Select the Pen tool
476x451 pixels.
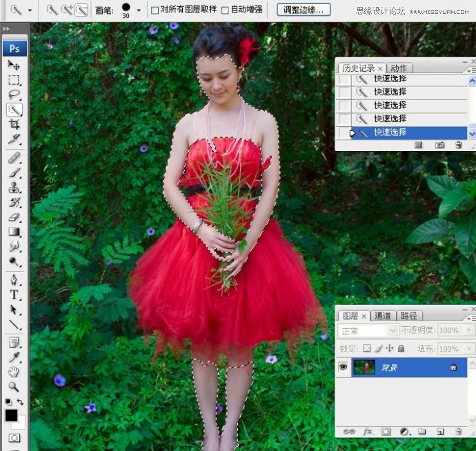pos(14,280)
